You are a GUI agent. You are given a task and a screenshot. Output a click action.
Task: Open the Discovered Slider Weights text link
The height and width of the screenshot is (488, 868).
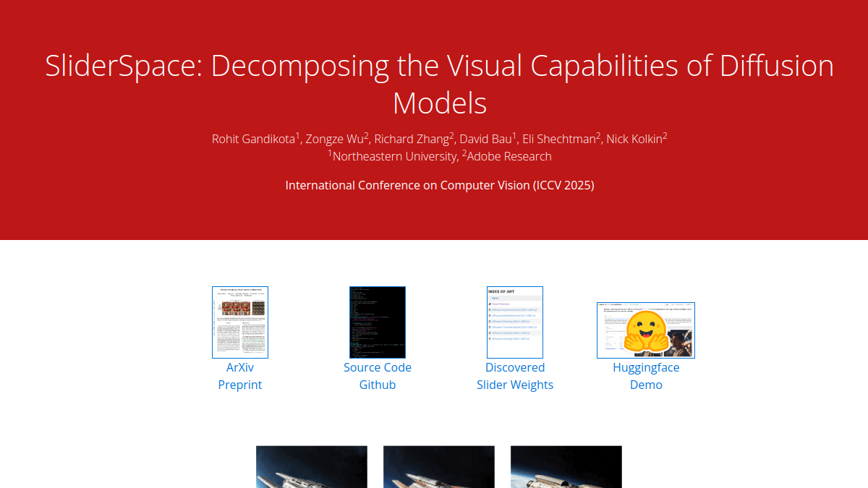tap(515, 376)
